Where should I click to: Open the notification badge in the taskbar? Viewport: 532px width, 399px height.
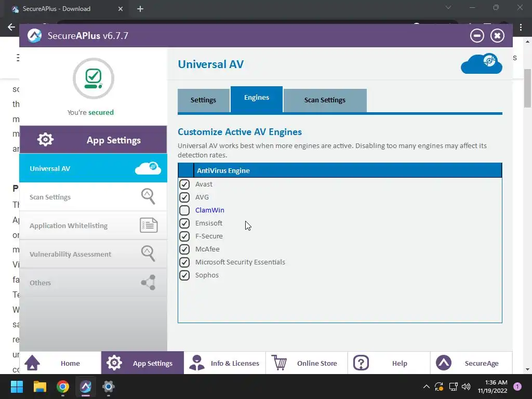click(517, 387)
